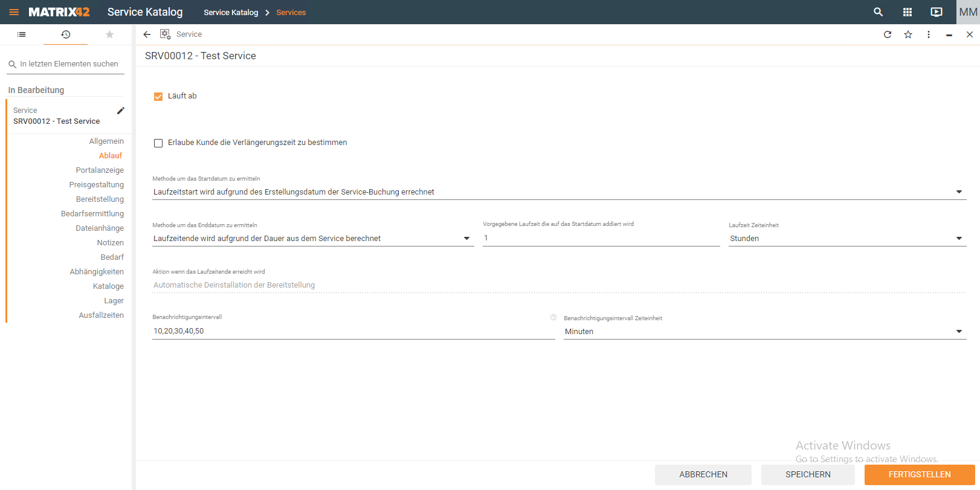
Task: Open the Laufzeit Zeiteinheit Stunden dropdown
Action: tap(958, 239)
